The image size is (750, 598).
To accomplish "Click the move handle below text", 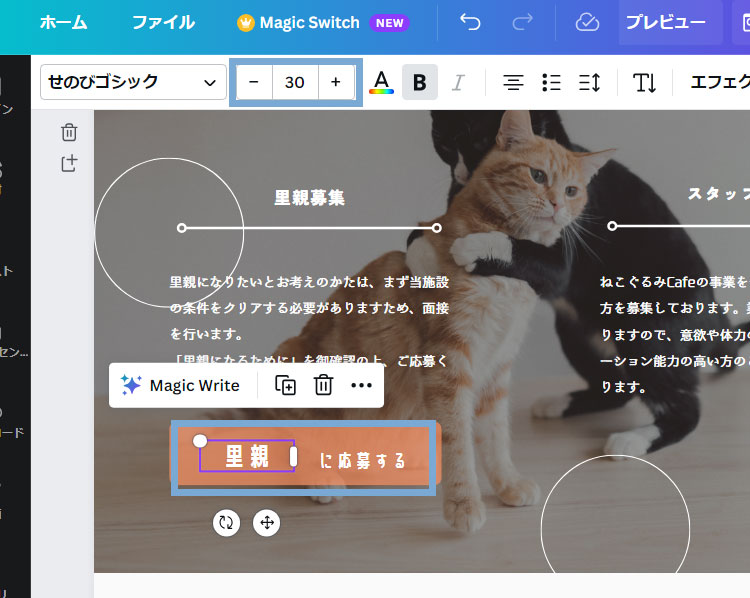I will [x=266, y=523].
